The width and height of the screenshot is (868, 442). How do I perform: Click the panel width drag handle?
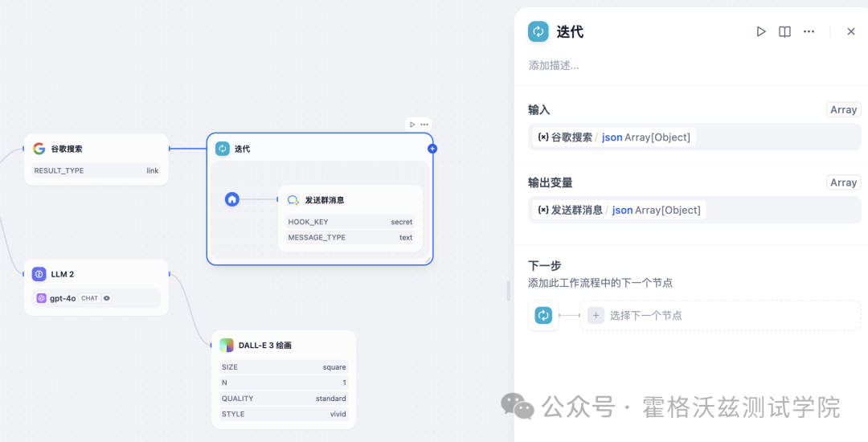(509, 291)
